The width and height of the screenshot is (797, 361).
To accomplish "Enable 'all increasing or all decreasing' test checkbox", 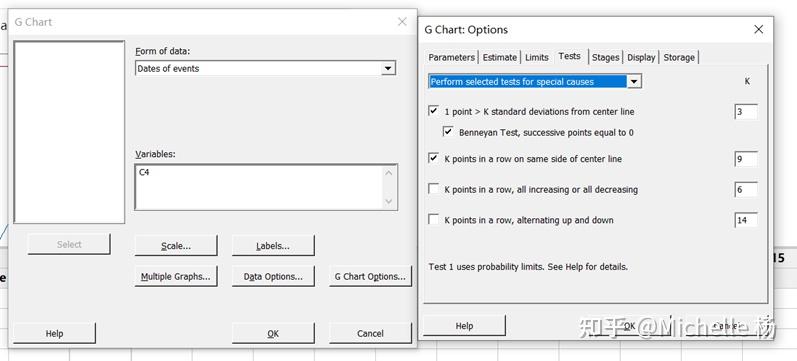I will tap(434, 189).
